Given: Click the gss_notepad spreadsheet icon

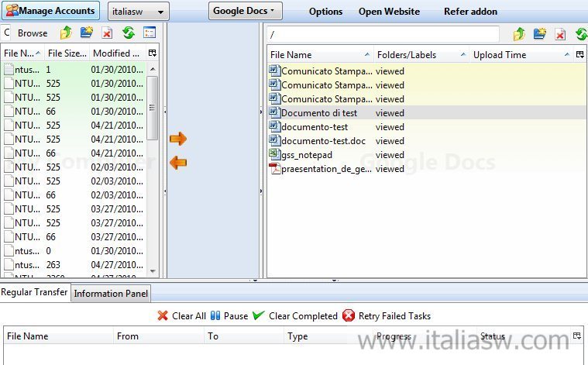Looking at the screenshot, I should click(274, 153).
